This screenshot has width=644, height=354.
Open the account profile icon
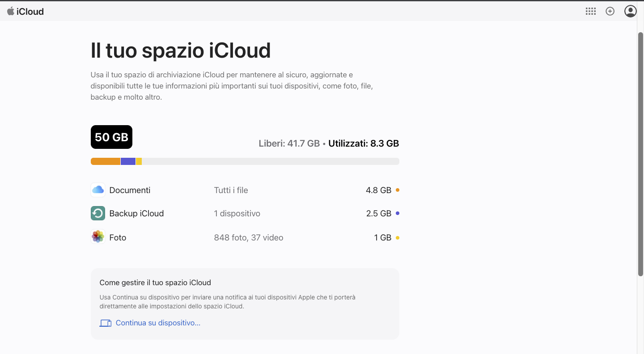pos(630,11)
